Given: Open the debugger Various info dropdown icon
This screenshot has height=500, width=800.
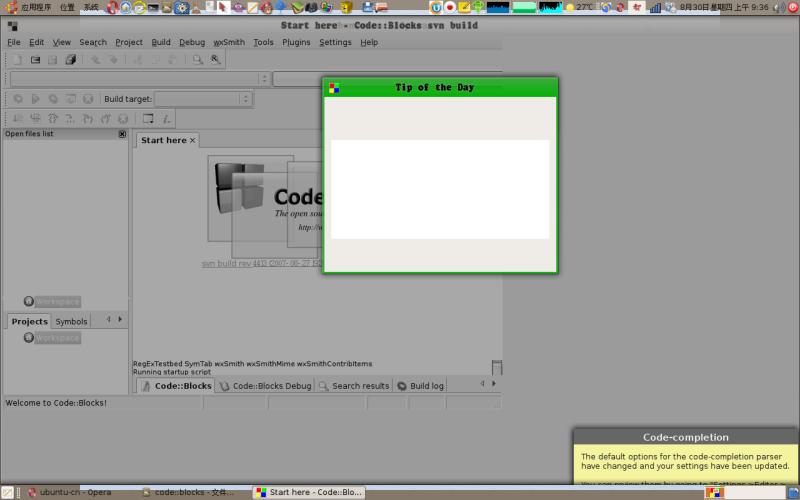Looking at the screenshot, I should click(166, 118).
